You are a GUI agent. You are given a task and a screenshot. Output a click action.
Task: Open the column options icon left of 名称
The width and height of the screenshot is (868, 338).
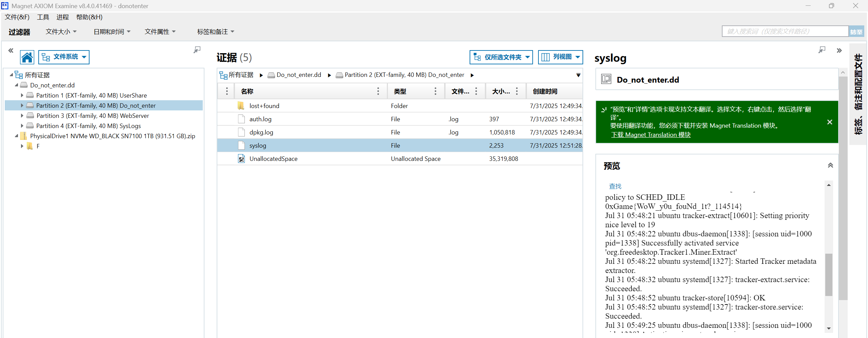(227, 91)
